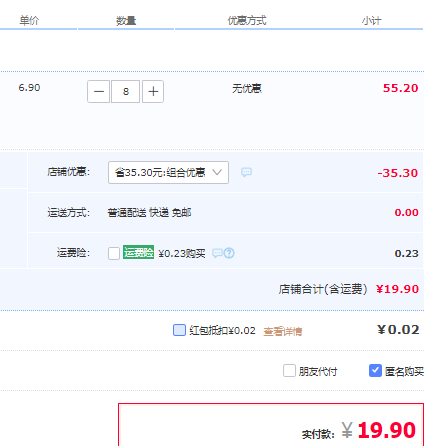Enable the 红包抵扣¥0.02 checkbox
The image size is (443, 446).
[179, 330]
